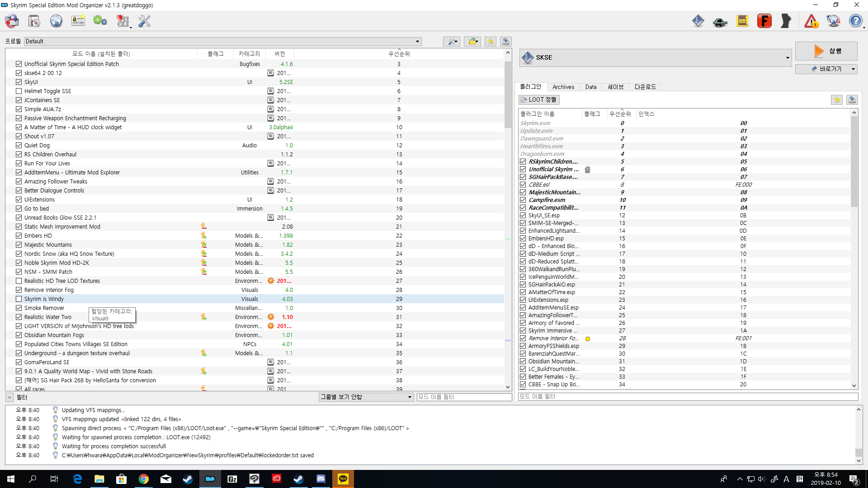This screenshot has height=488, width=868.
Task: Click the plugin list create backup icon
Action: 852,99
